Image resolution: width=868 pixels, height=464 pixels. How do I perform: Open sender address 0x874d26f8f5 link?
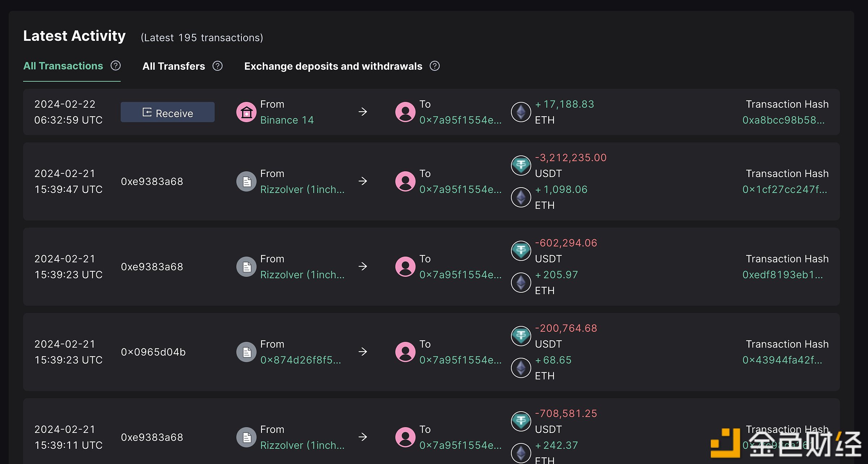[x=300, y=360]
